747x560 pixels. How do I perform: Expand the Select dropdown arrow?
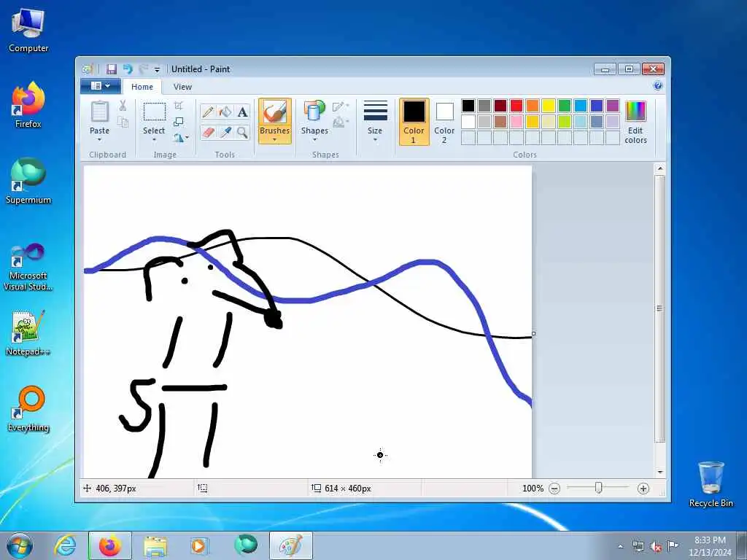(x=155, y=139)
